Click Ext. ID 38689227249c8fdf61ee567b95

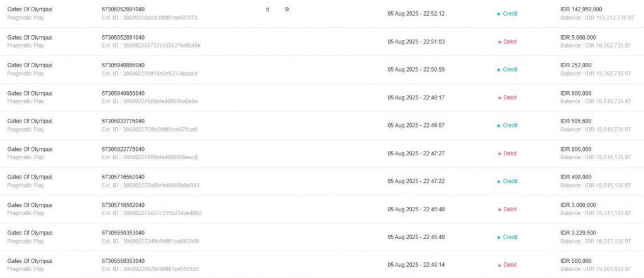tap(150, 241)
